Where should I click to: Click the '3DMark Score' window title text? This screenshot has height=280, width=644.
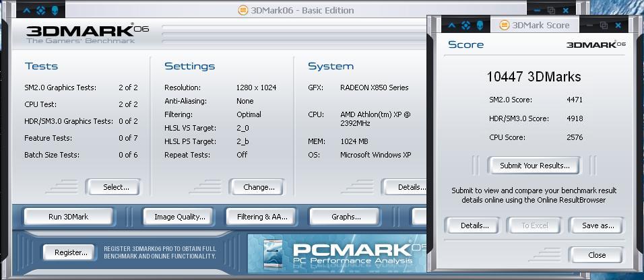[x=540, y=26]
